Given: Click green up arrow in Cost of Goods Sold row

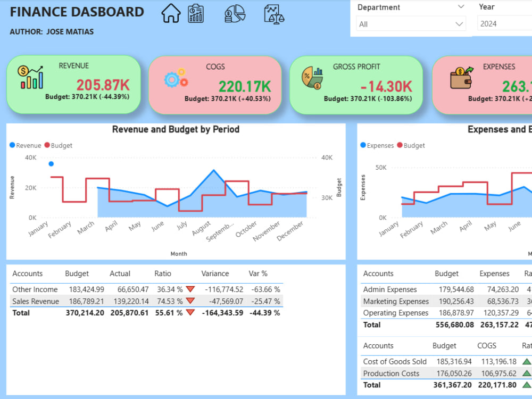Looking at the screenshot, I should click(x=527, y=361).
